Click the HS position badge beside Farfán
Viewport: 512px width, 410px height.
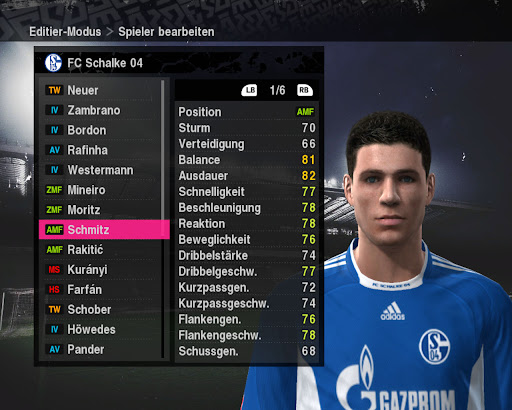54,290
